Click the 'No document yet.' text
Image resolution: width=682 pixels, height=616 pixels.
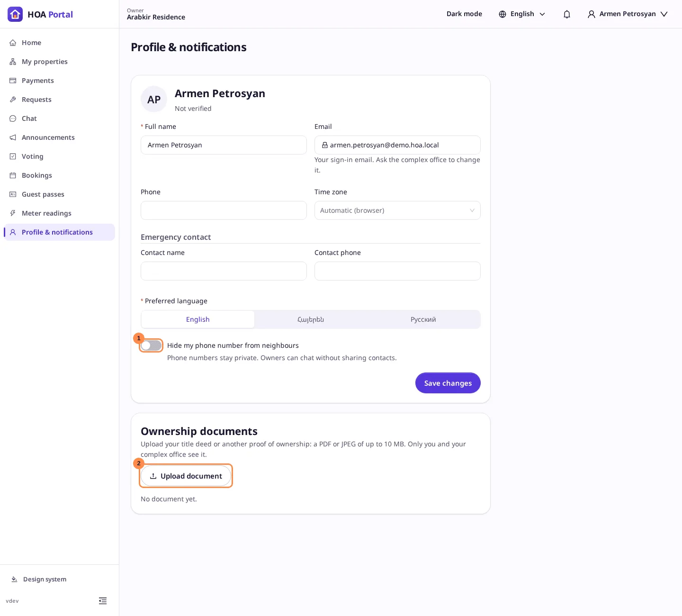169,499
